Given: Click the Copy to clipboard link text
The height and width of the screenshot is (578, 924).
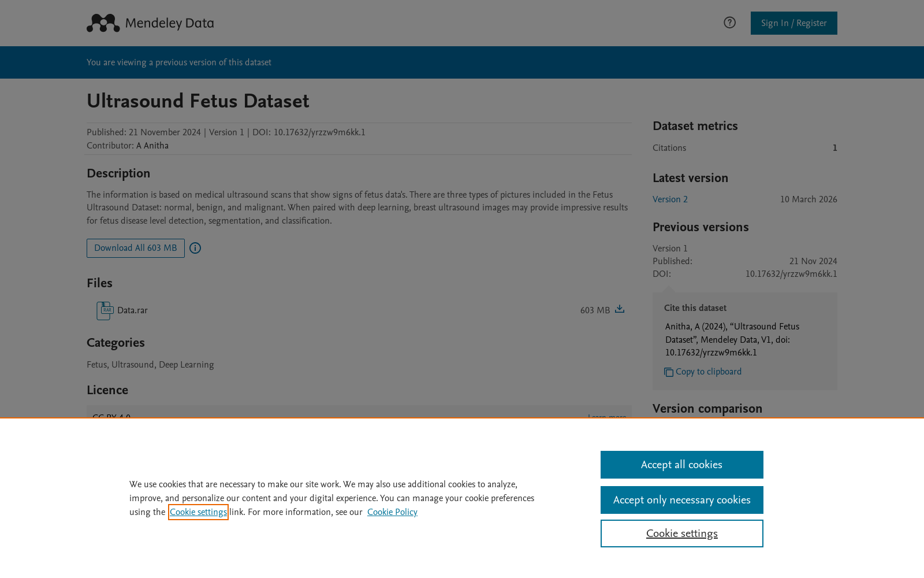Looking at the screenshot, I should (x=709, y=372).
